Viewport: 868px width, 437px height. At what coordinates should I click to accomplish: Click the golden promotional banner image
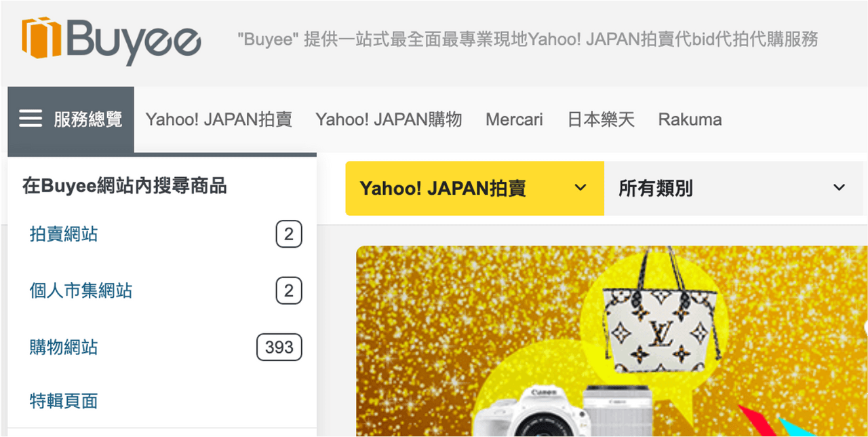(610, 339)
